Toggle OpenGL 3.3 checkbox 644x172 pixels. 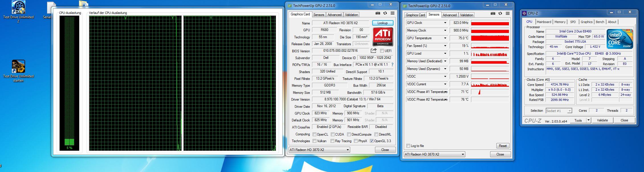point(372,141)
